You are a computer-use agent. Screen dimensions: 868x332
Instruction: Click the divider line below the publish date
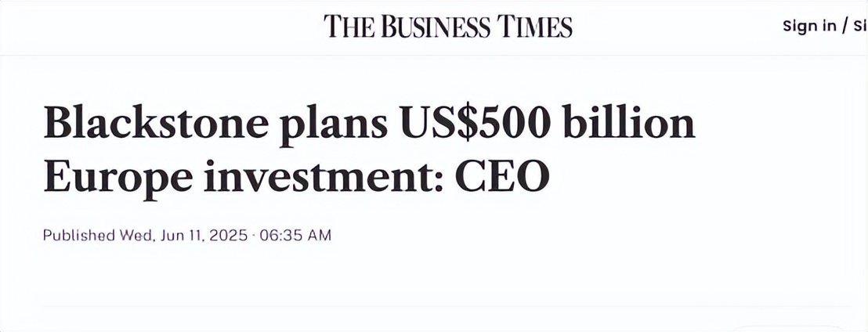click(447, 306)
